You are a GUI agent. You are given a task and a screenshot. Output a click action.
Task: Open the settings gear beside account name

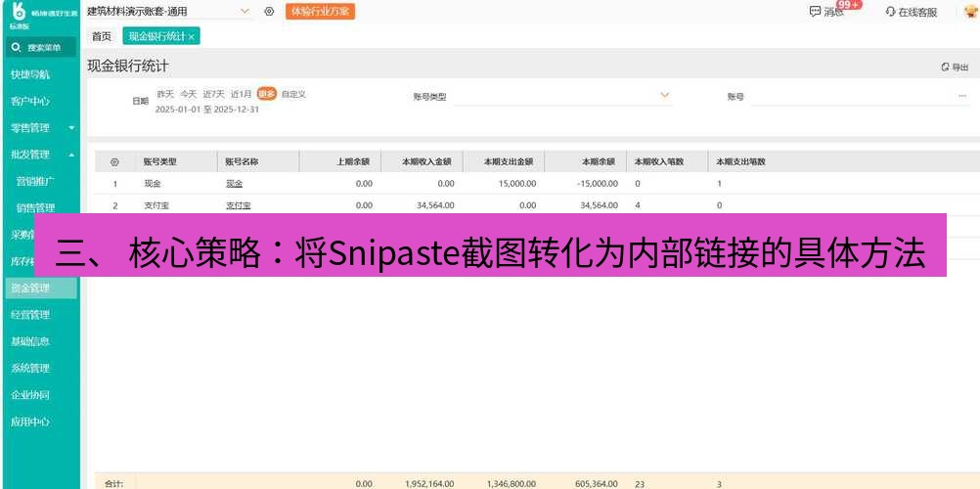click(x=269, y=12)
